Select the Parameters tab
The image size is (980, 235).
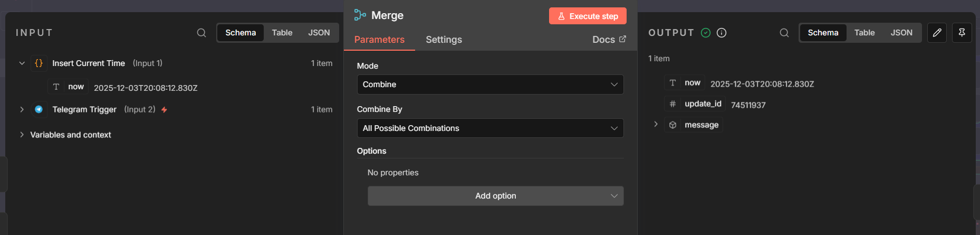379,40
